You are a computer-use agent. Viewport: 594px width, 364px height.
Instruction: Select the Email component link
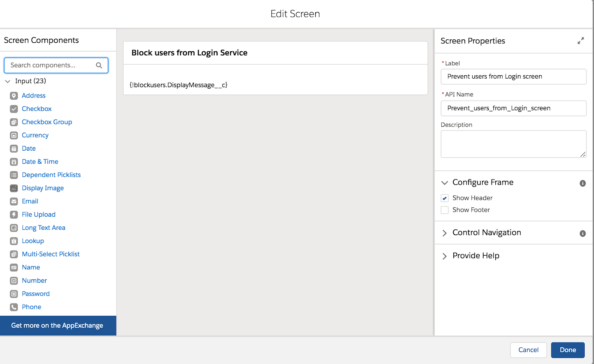pyautogui.click(x=30, y=201)
